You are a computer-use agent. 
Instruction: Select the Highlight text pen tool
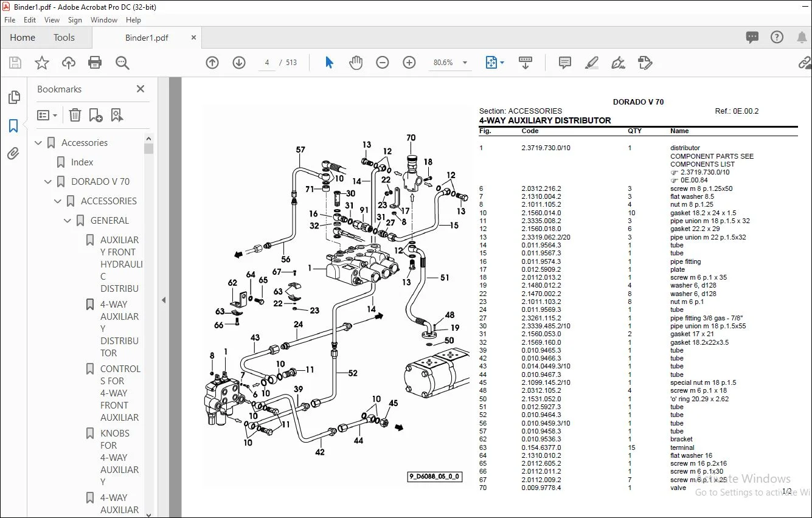pos(591,63)
